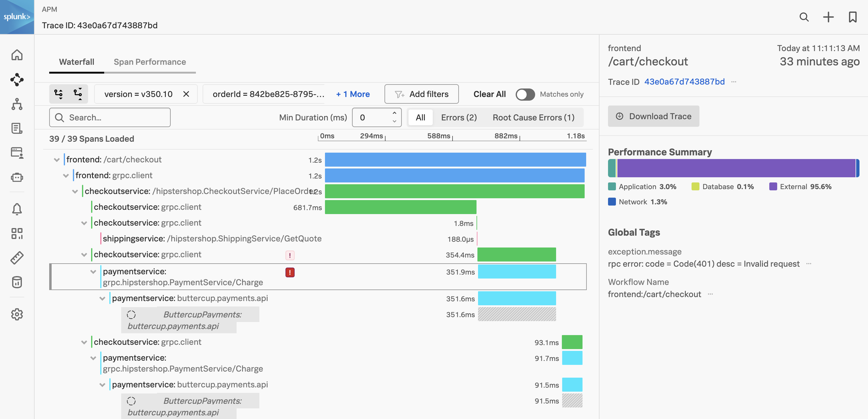The width and height of the screenshot is (868, 419).
Task: Open ellipsis menu next to Workflow Name value
Action: pos(710,294)
